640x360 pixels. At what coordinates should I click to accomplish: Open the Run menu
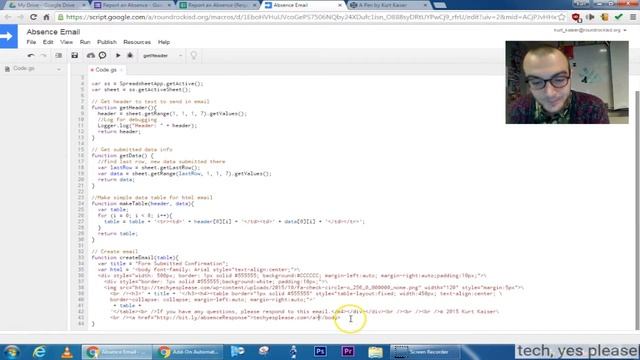(85, 42)
